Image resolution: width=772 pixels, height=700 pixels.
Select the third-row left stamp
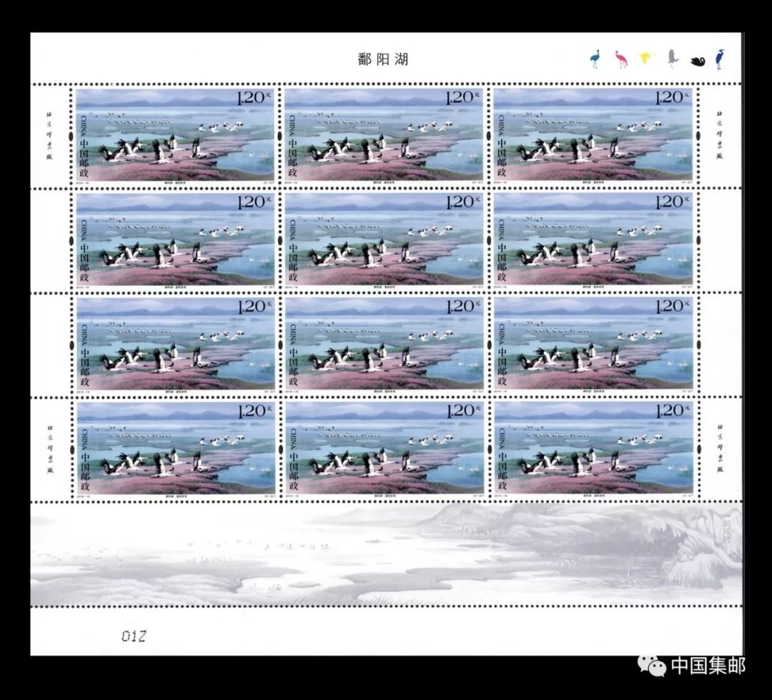point(174,345)
